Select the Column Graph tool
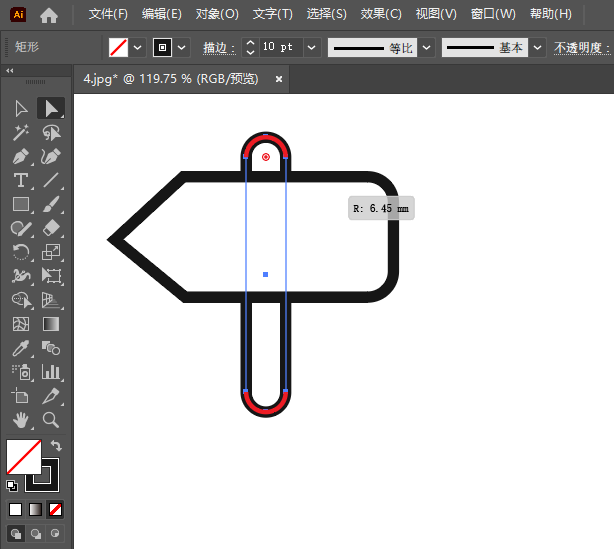The width and height of the screenshot is (614, 549). (x=51, y=372)
